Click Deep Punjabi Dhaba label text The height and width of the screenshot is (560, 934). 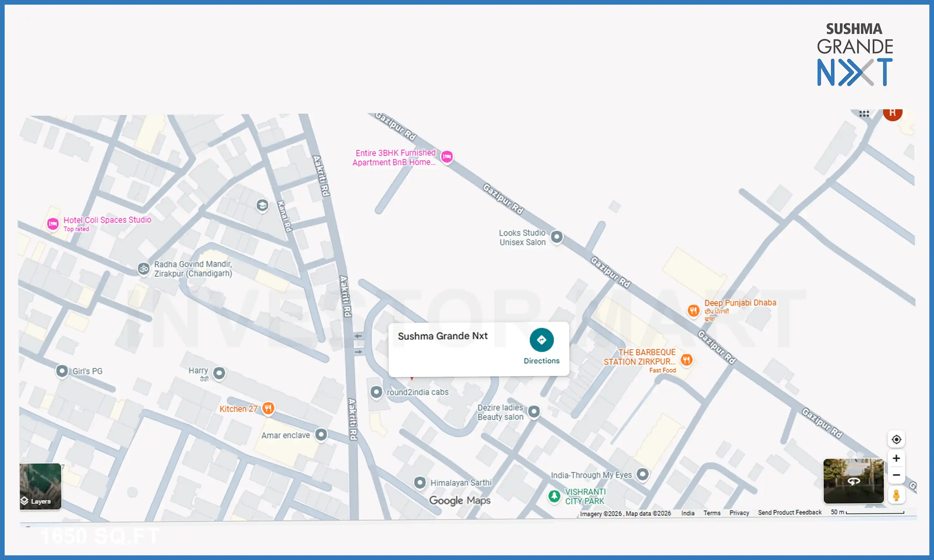(x=740, y=303)
